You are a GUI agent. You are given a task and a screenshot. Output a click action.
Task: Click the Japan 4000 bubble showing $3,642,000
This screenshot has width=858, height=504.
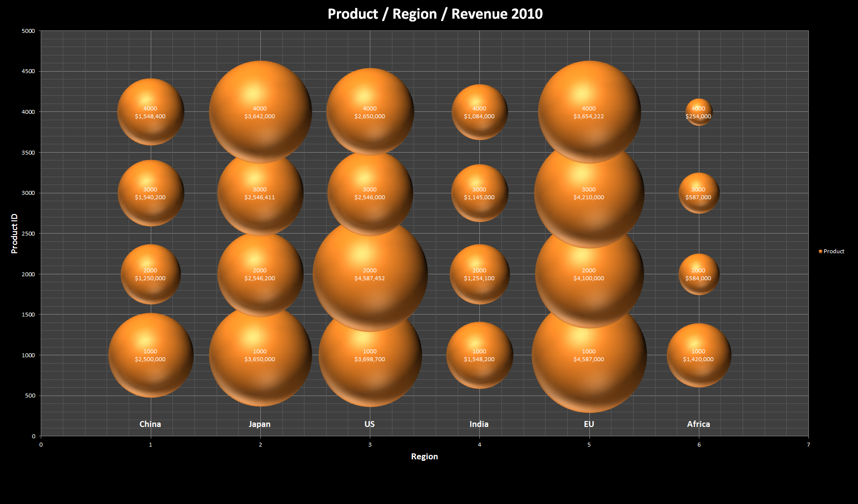pyautogui.click(x=260, y=112)
